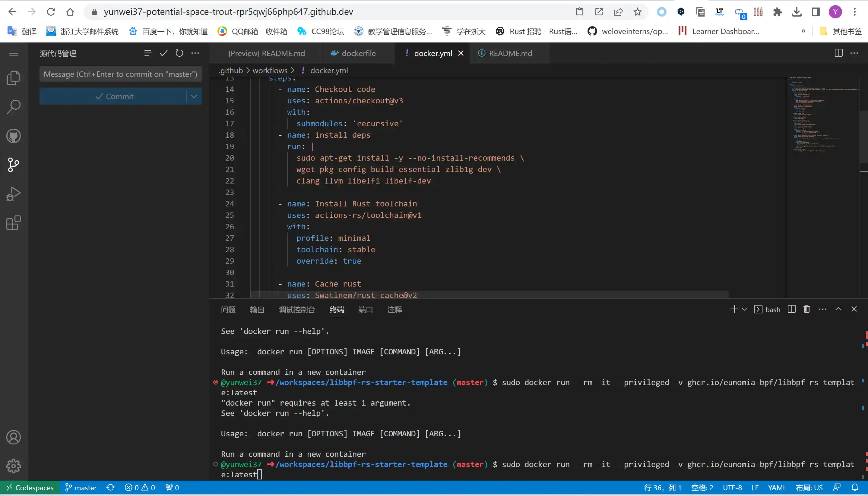
Task: Open the Search view
Action: tap(14, 107)
